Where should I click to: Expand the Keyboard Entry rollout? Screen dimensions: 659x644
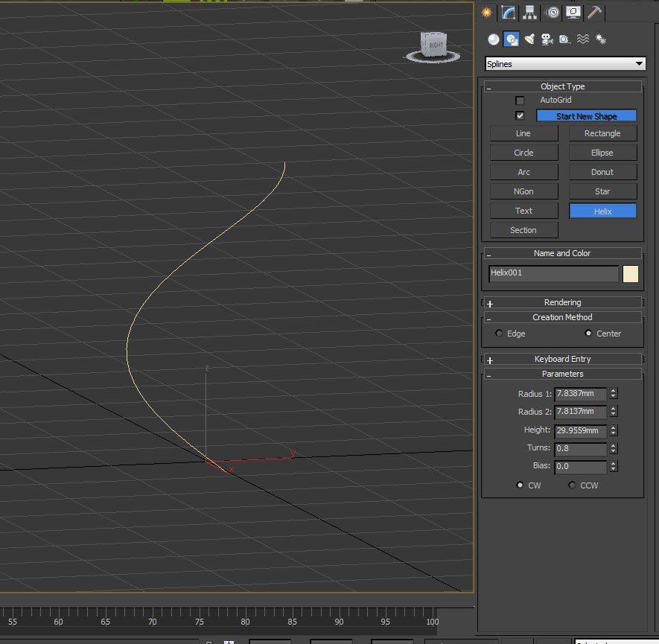(562, 359)
